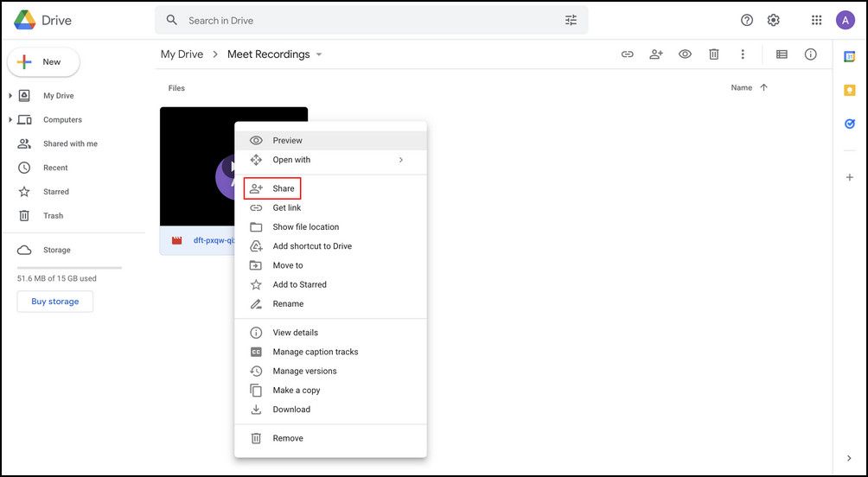Choose Rename in context menu
Image resolution: width=868 pixels, height=477 pixels.
330,304
